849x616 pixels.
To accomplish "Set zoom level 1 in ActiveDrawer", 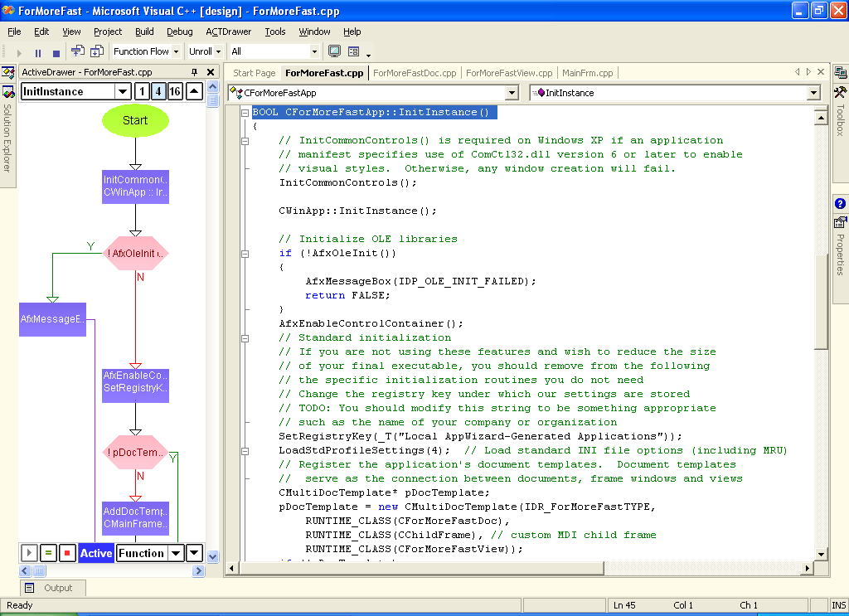I will pyautogui.click(x=143, y=91).
